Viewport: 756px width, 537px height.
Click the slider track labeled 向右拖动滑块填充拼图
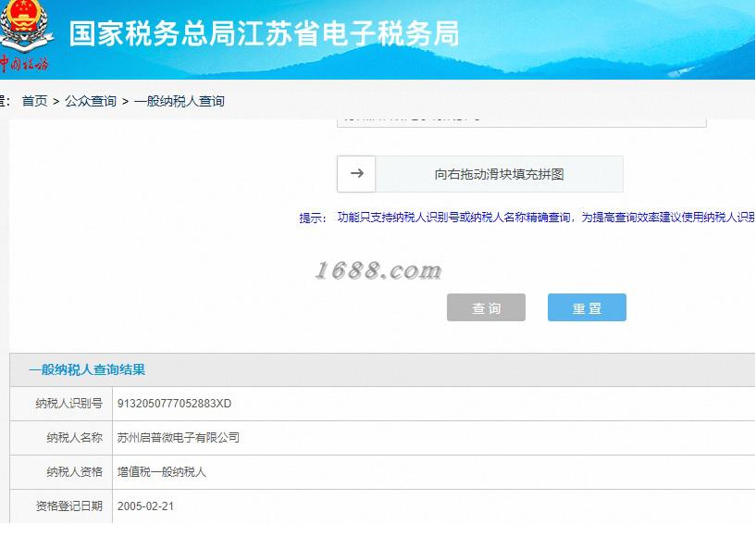click(499, 174)
